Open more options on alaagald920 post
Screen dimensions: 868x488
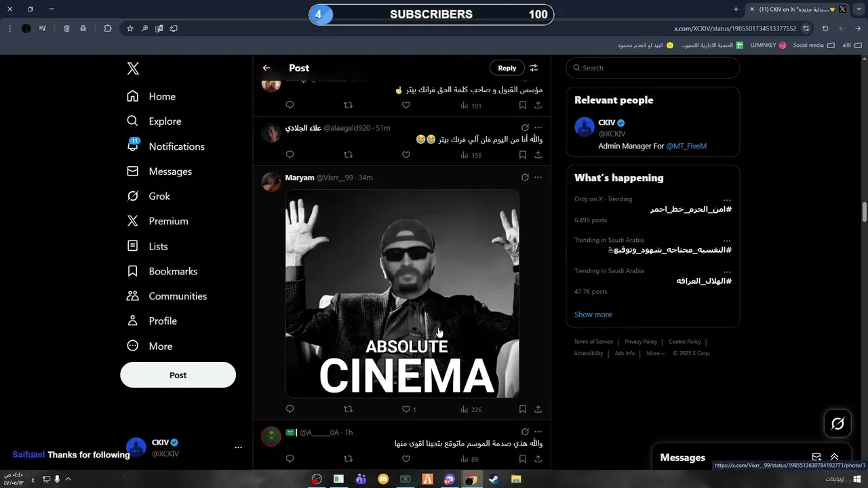(x=538, y=127)
